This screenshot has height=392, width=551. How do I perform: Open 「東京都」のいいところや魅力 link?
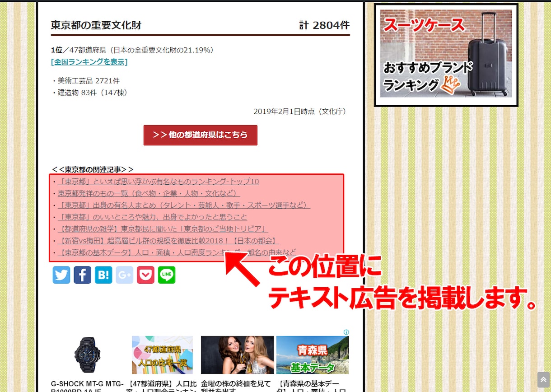click(x=152, y=217)
